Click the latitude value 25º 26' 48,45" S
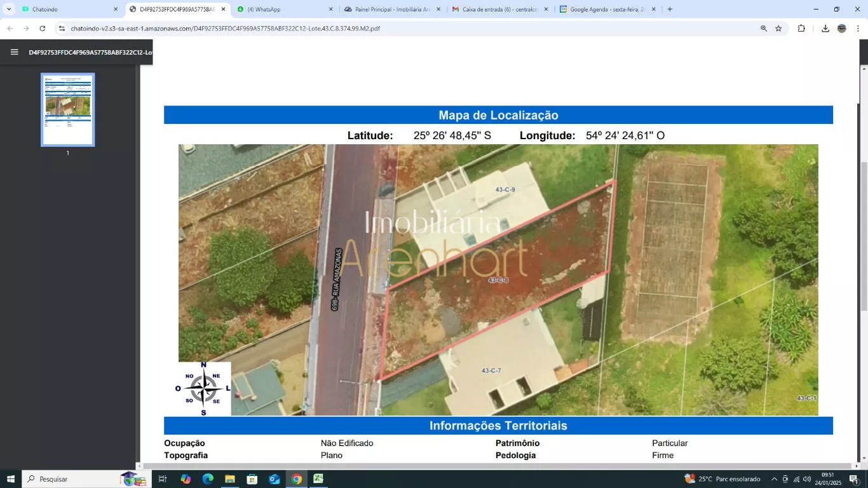This screenshot has height=488, width=868. point(452,135)
